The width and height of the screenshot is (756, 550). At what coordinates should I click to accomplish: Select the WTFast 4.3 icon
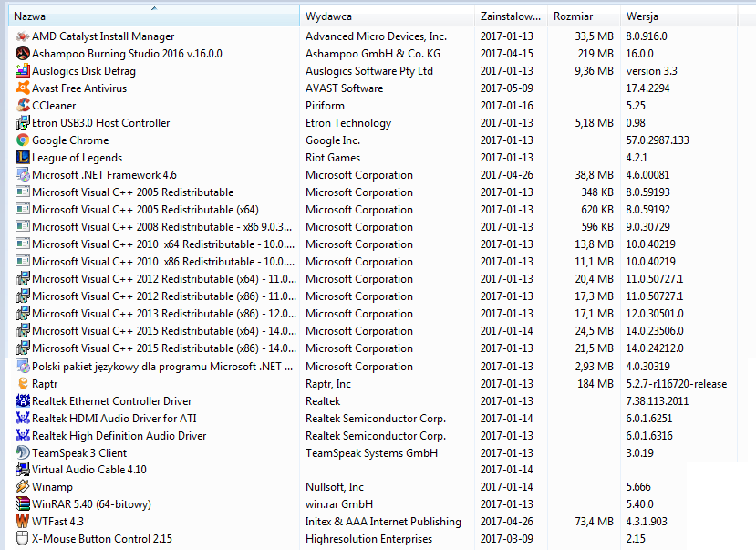tap(23, 522)
